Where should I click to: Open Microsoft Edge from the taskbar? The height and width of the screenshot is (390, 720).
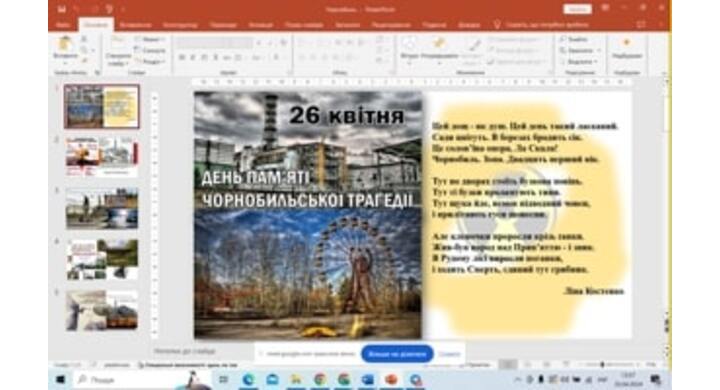(248, 380)
